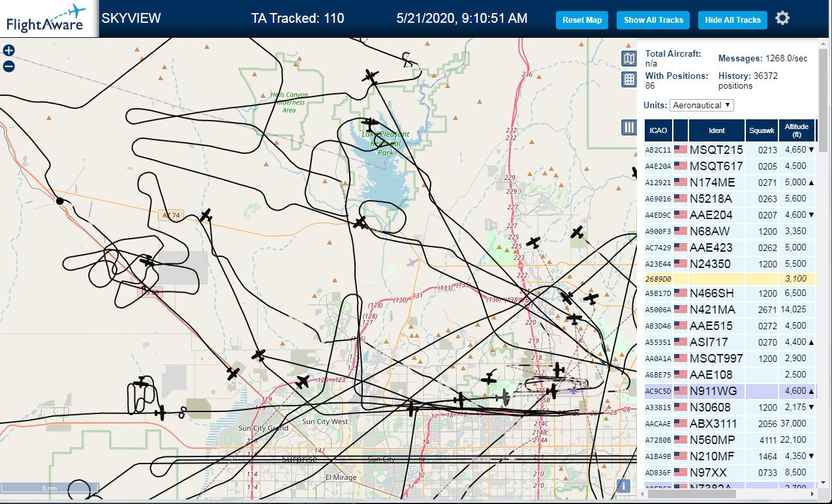The image size is (832, 504).
Task: Select aircraft row AAE423
Action: [730, 248]
